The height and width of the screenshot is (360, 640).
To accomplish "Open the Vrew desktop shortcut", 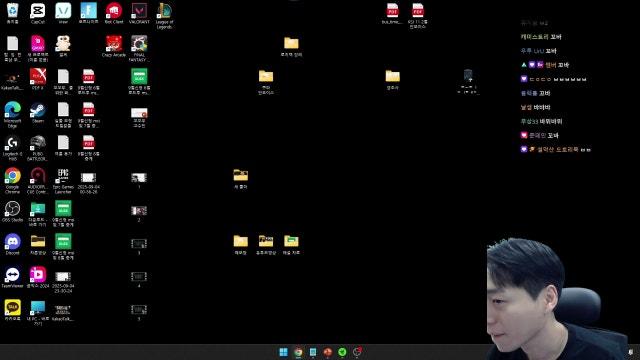I will click(63, 13).
